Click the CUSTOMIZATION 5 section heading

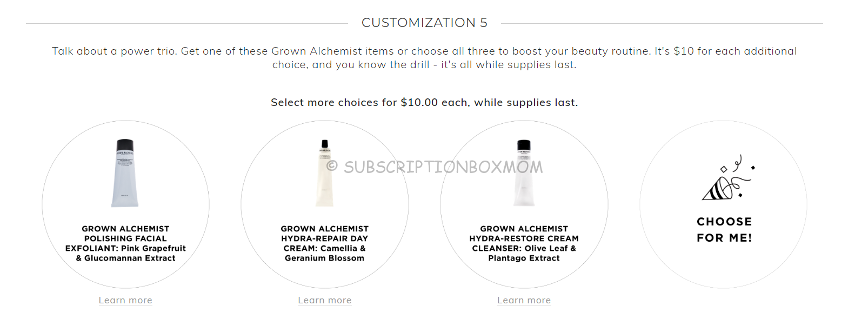coord(424,23)
